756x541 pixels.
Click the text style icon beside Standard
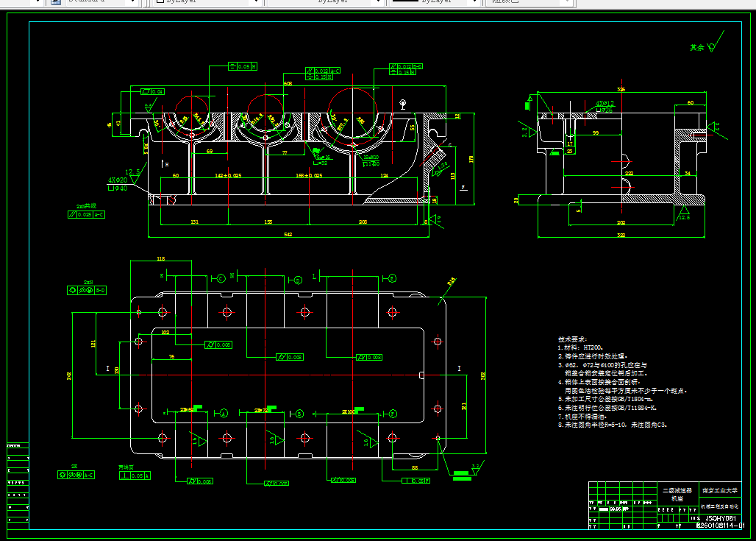56,1
